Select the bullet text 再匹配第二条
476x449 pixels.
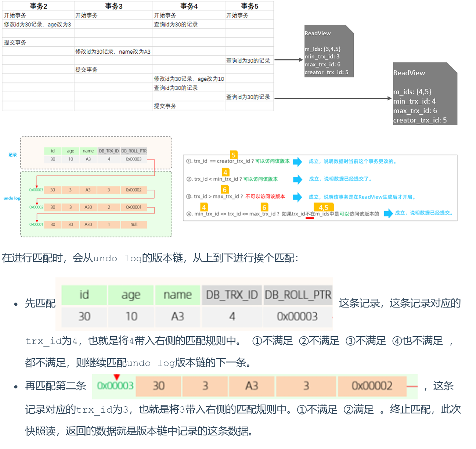point(55,386)
